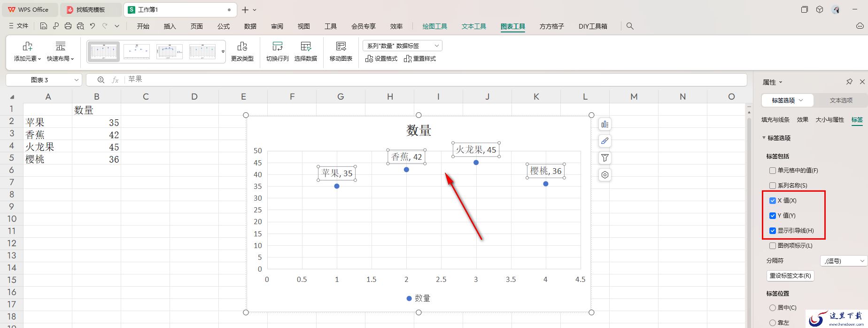Open the 分隔符 separator dropdown (逗号)
Image resolution: width=868 pixels, height=328 pixels.
click(844, 261)
